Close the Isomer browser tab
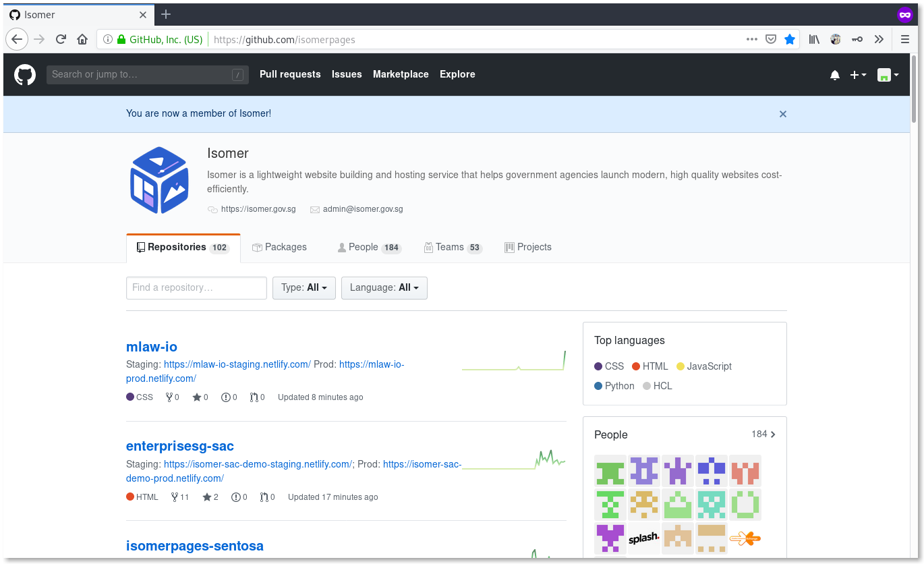The width and height of the screenshot is (924, 564). pyautogui.click(x=143, y=15)
